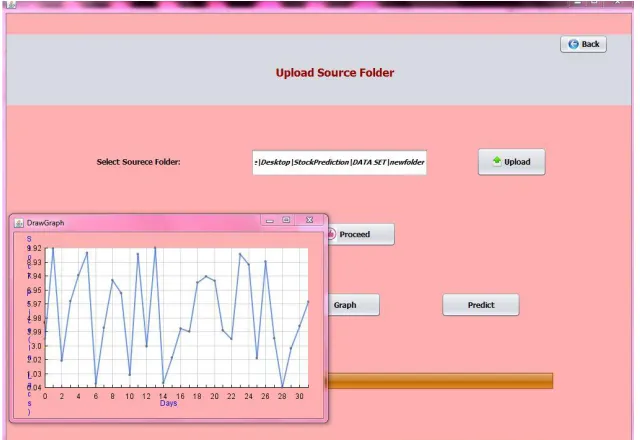The image size is (640, 440).
Task: Click the blue arrow icon on Back
Action: click(573, 44)
